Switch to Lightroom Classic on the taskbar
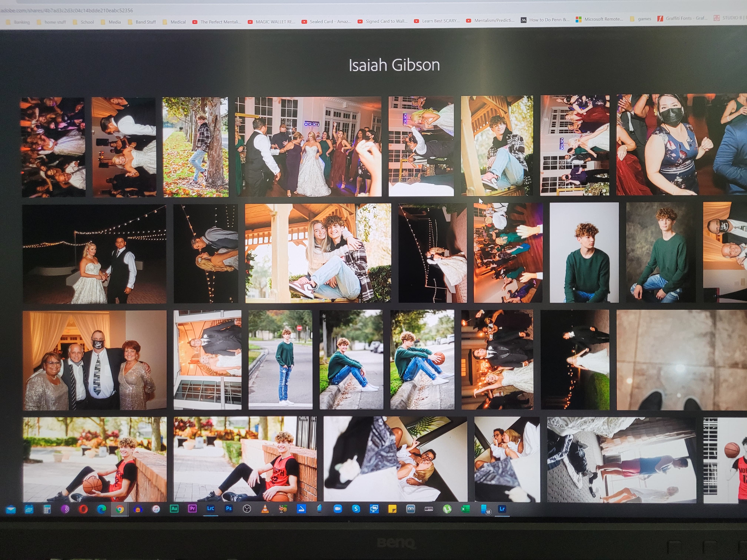This screenshot has height=560, width=747. pos(210,508)
